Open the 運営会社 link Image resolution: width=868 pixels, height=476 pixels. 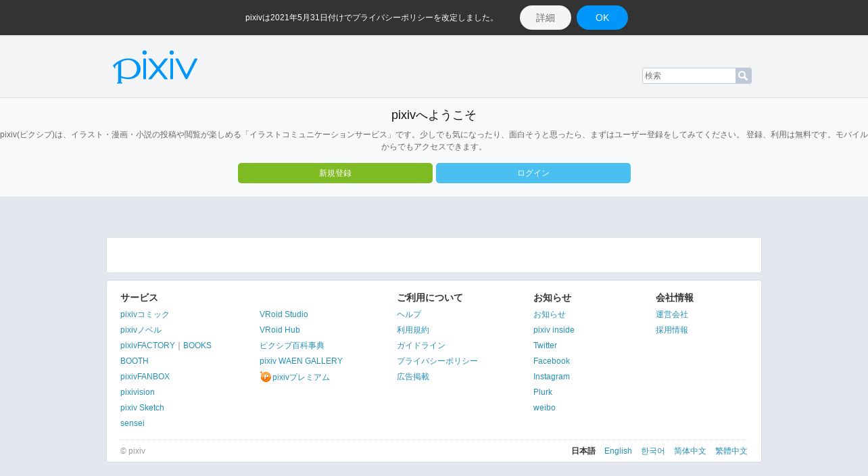(x=672, y=314)
